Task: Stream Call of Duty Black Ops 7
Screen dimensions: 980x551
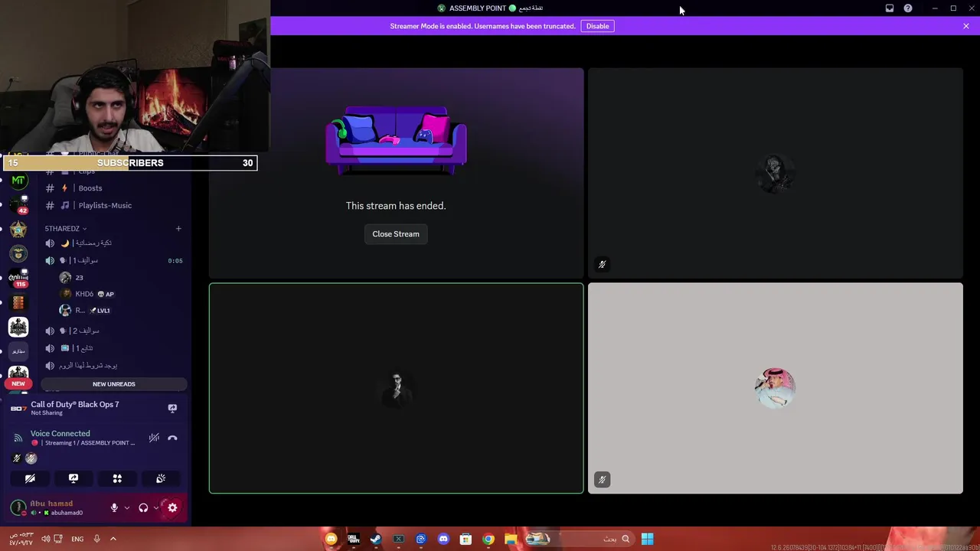Action: tap(172, 408)
